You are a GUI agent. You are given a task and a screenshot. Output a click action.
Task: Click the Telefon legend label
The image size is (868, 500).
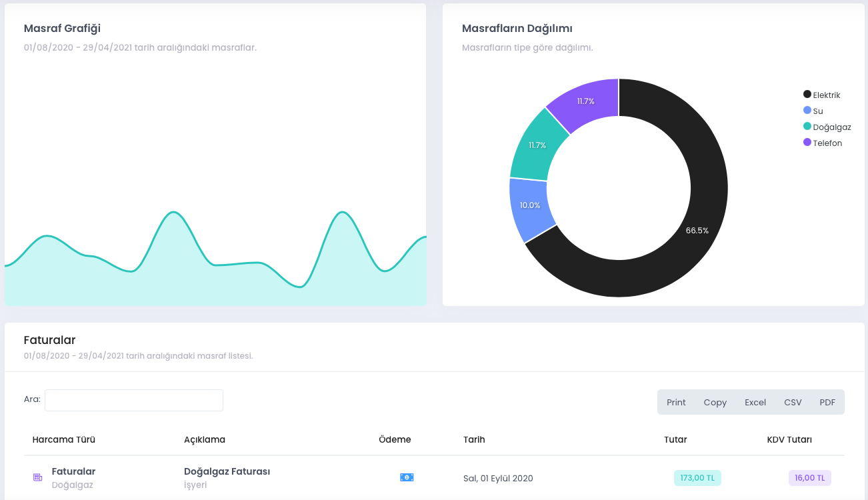pos(827,143)
